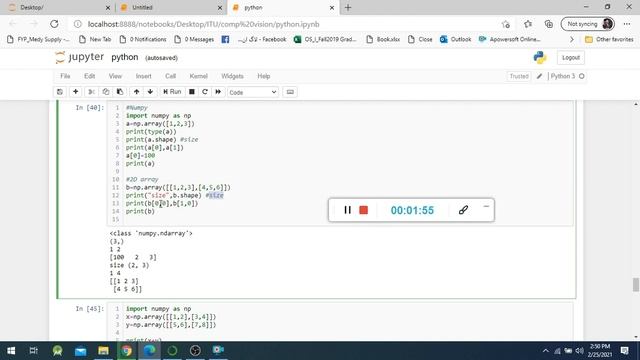
Task: Run the selected cell
Action: pos(172,92)
